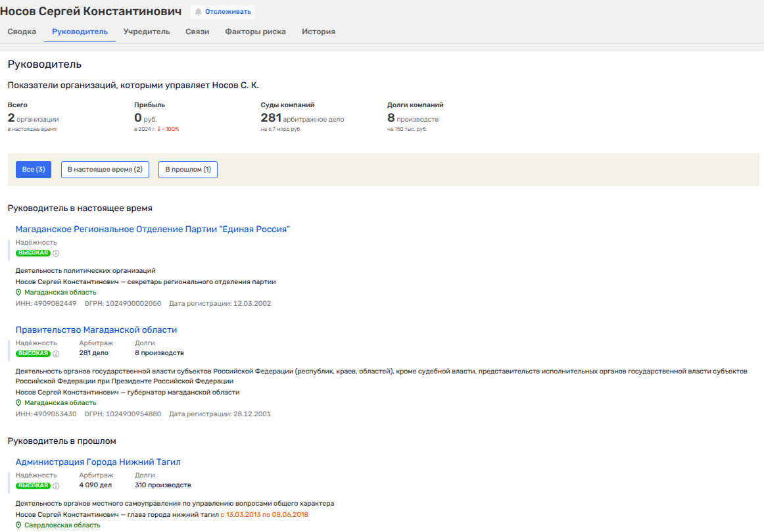
Task: Click the Связи tab
Action: point(197,32)
